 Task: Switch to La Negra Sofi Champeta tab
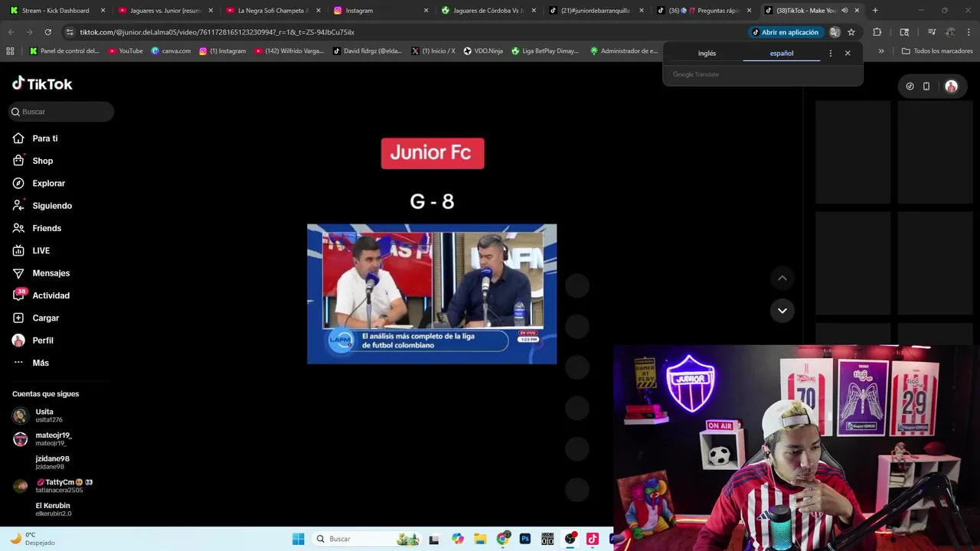tap(273, 11)
